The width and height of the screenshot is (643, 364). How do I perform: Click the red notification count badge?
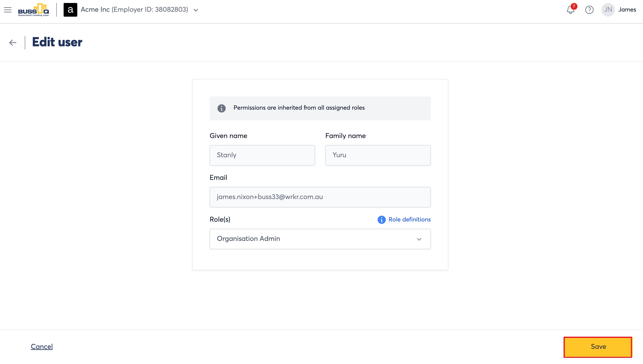(x=574, y=6)
